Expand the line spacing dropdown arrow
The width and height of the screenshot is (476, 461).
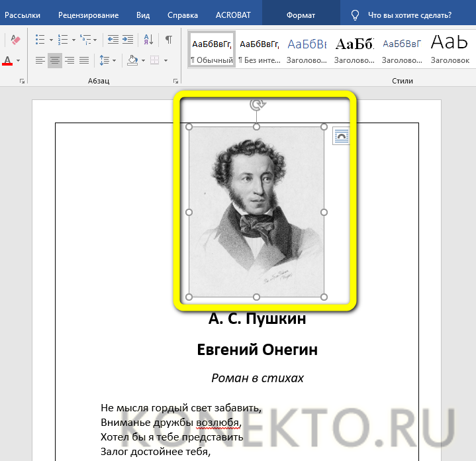(x=114, y=60)
